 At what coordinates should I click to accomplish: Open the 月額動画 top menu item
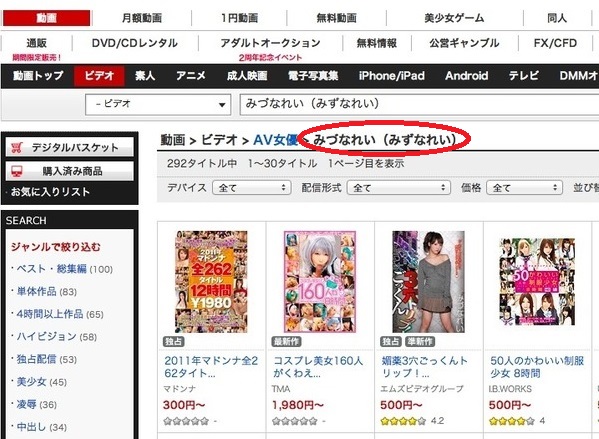coord(142,18)
